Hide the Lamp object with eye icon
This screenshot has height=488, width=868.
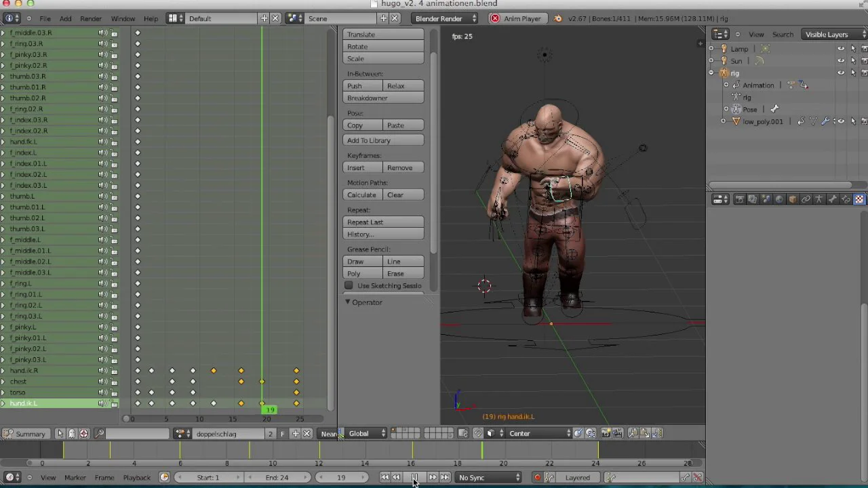click(841, 49)
